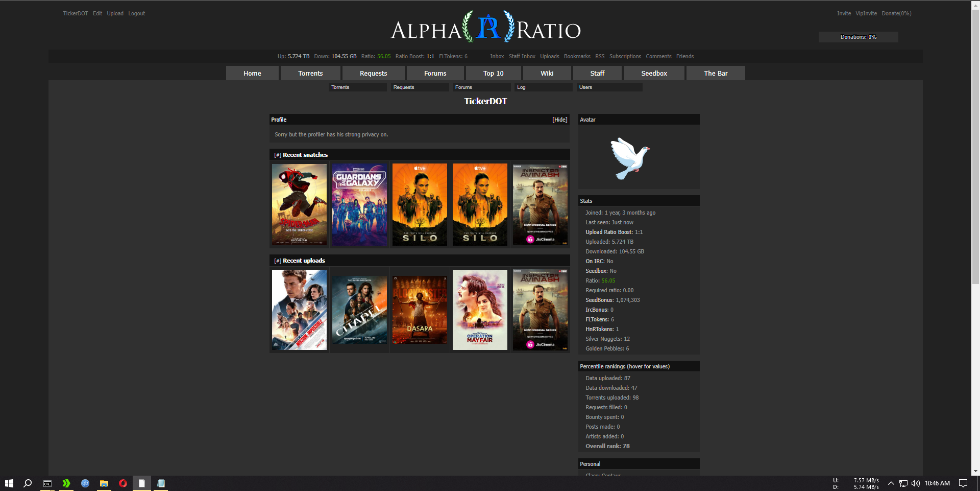Open the Top 10 tab
The image size is (980, 491).
pos(493,73)
